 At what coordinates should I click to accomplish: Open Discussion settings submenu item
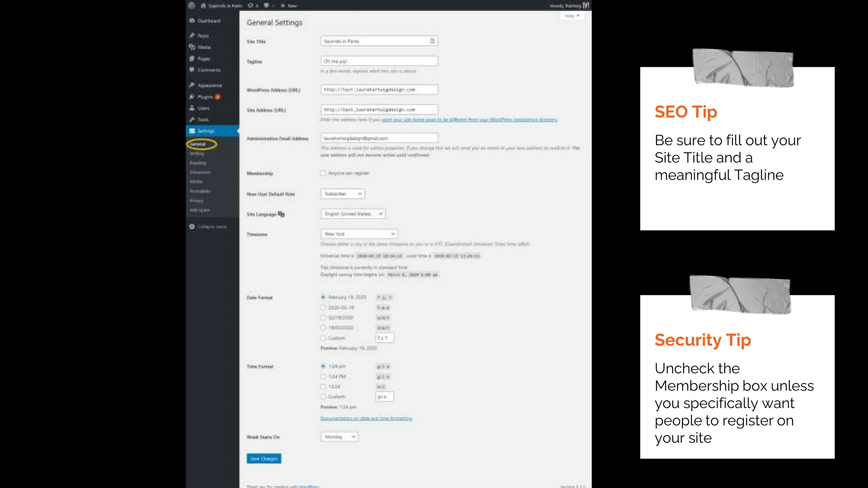200,172
